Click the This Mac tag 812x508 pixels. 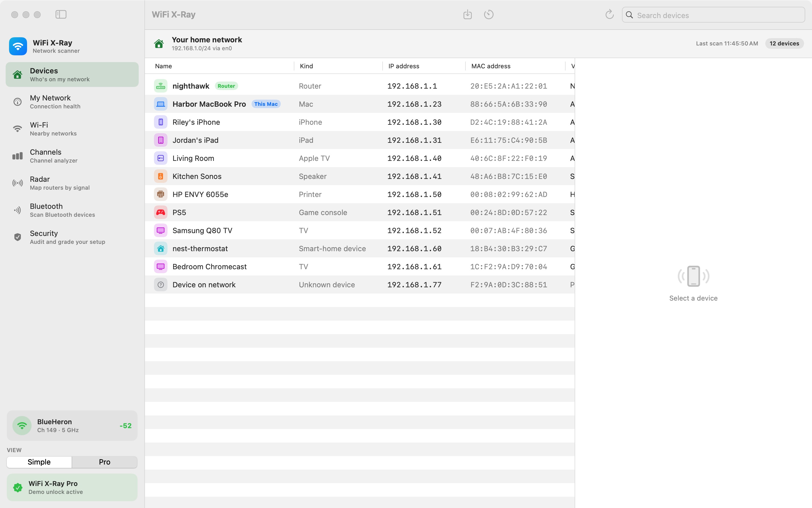point(266,104)
